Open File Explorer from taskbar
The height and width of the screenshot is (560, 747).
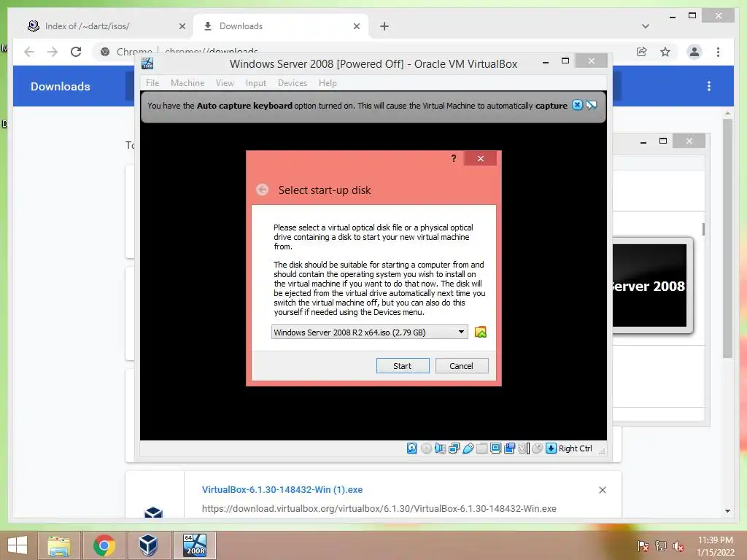pos(59,545)
